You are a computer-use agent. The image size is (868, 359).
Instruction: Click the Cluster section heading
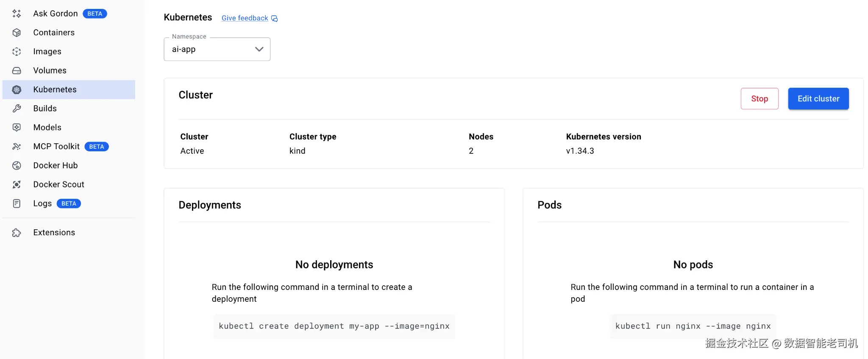coord(196,95)
